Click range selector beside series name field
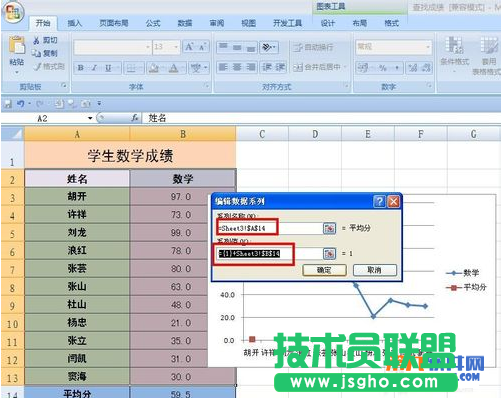Viewport: 501px width, 398px height. 329,228
